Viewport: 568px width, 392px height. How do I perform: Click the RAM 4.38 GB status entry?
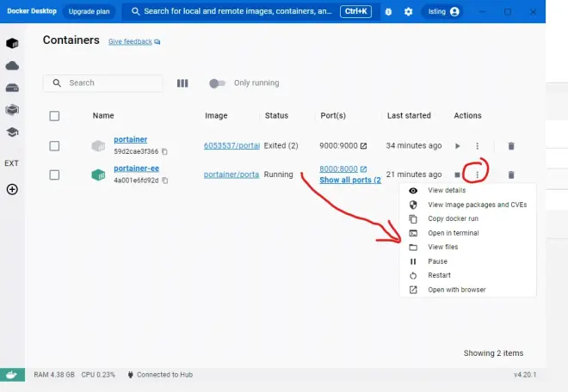pyautogui.click(x=54, y=375)
